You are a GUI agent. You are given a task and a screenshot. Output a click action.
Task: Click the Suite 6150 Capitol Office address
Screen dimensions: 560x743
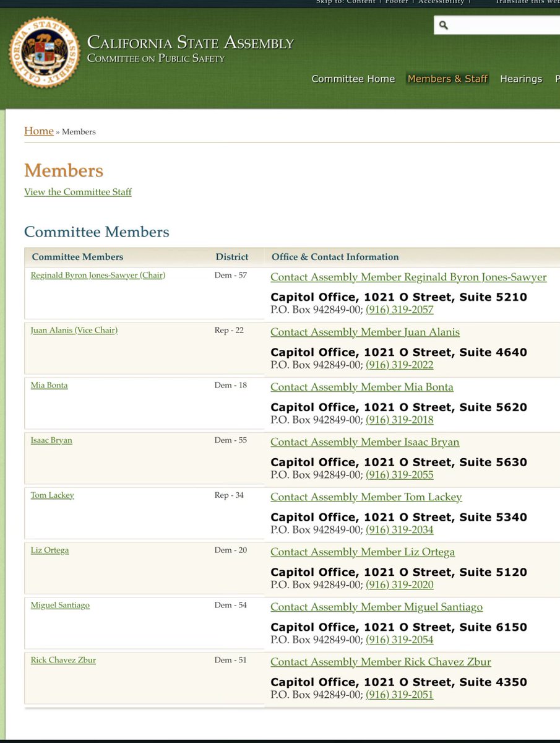pyautogui.click(x=399, y=627)
